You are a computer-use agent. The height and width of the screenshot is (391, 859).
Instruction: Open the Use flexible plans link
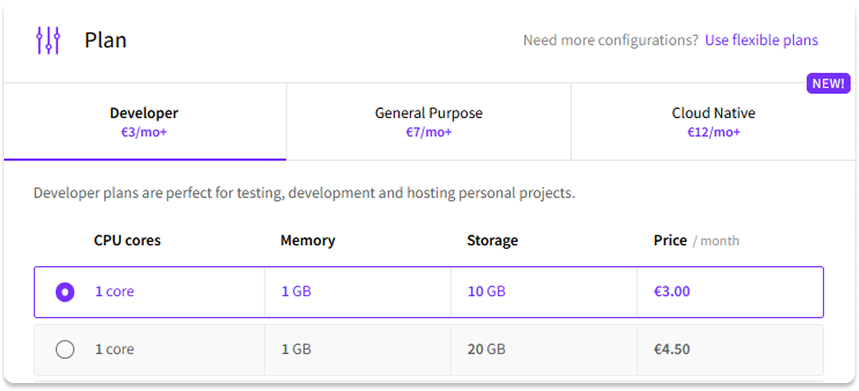[761, 41]
